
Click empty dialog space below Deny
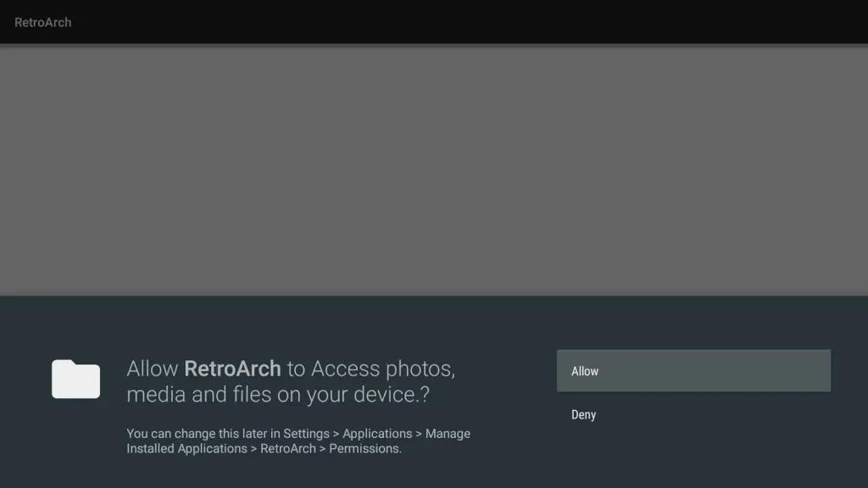tap(693, 457)
